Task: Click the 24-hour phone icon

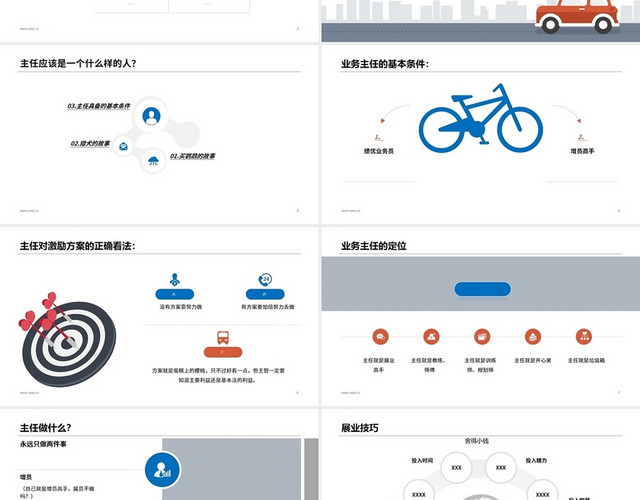Action: 265,280
